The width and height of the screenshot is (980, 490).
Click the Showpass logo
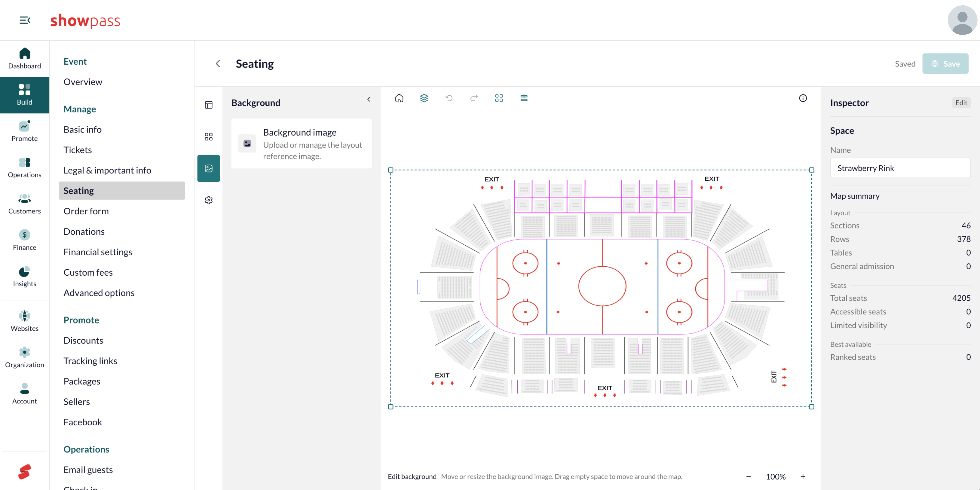tap(85, 21)
